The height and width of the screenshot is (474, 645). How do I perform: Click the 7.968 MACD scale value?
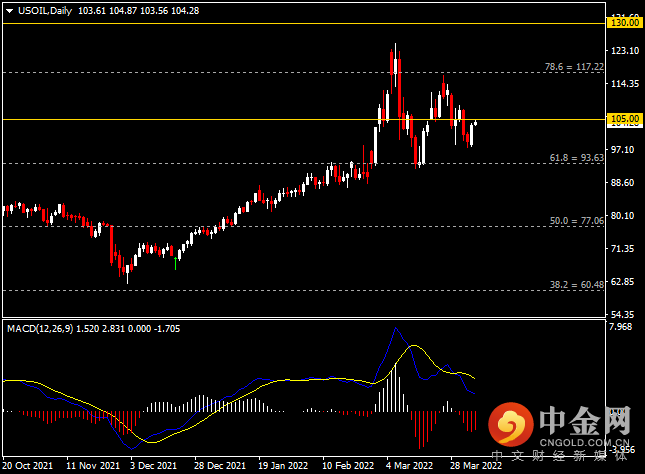point(623,327)
